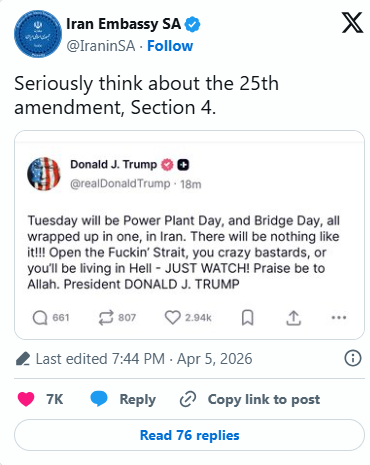Click the circled info icon next to the date

point(353,358)
